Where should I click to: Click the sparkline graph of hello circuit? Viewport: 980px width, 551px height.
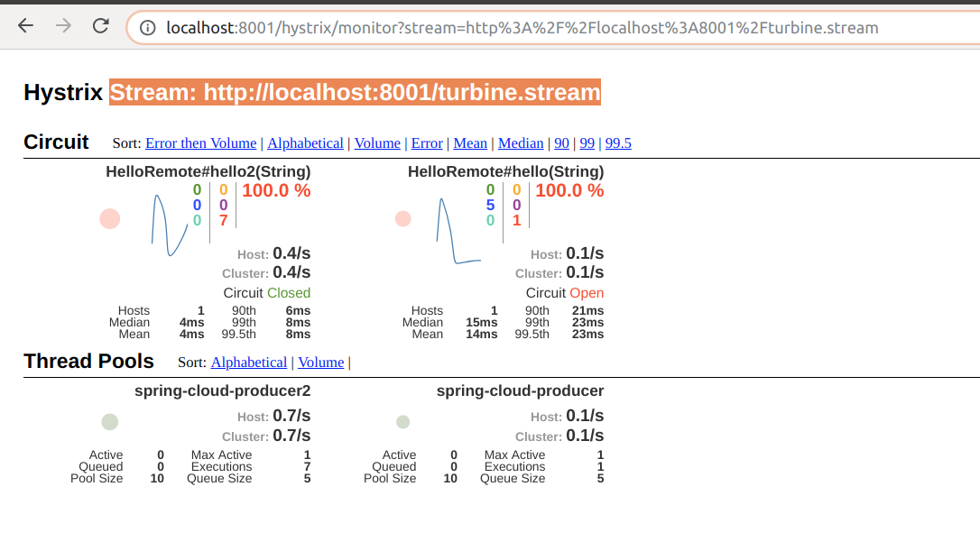tap(458, 231)
